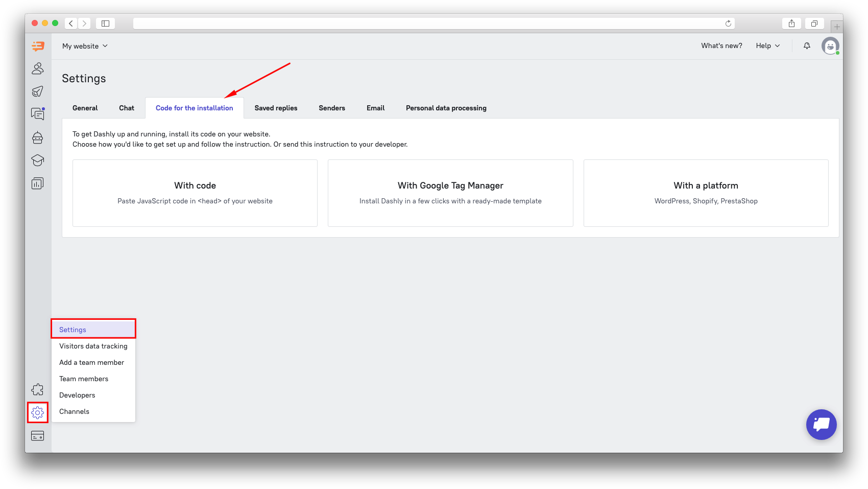Show all browser tabs overview icon
Viewport: 868px width, 489px height.
(x=814, y=24)
